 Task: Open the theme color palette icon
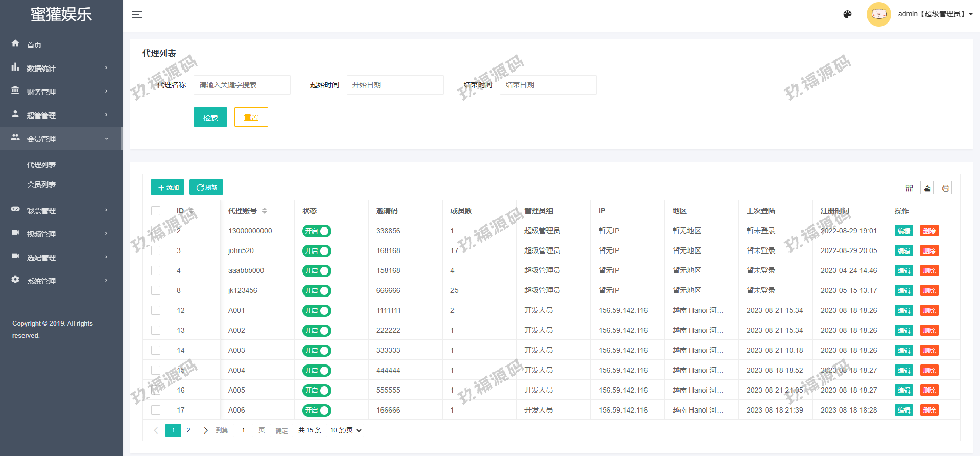(x=847, y=14)
